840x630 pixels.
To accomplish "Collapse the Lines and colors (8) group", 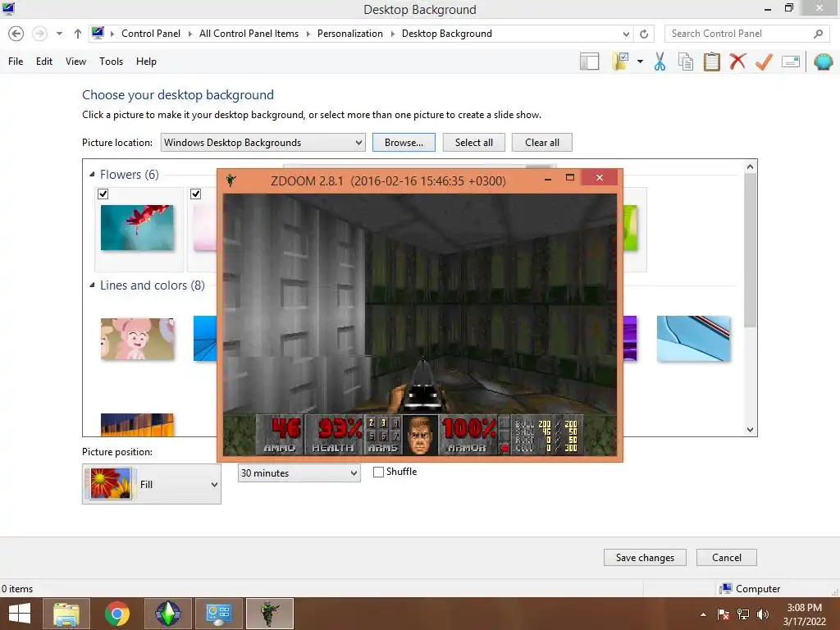I will click(92, 285).
